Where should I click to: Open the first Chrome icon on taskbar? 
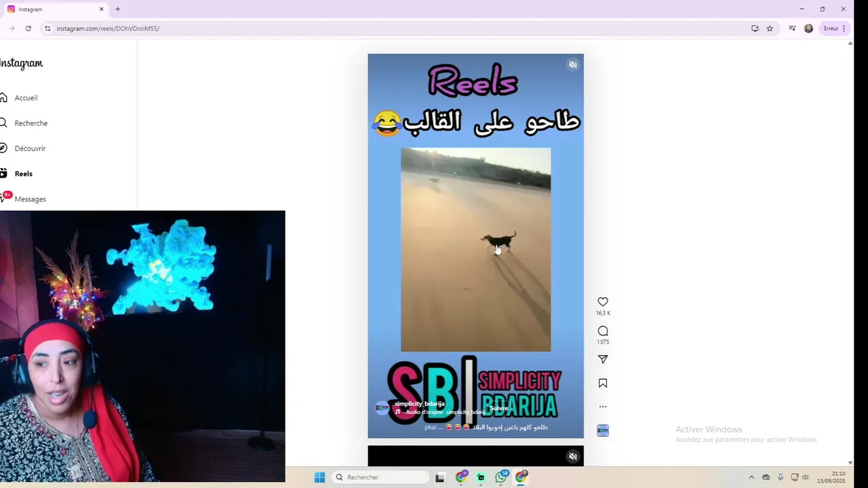[x=461, y=477]
